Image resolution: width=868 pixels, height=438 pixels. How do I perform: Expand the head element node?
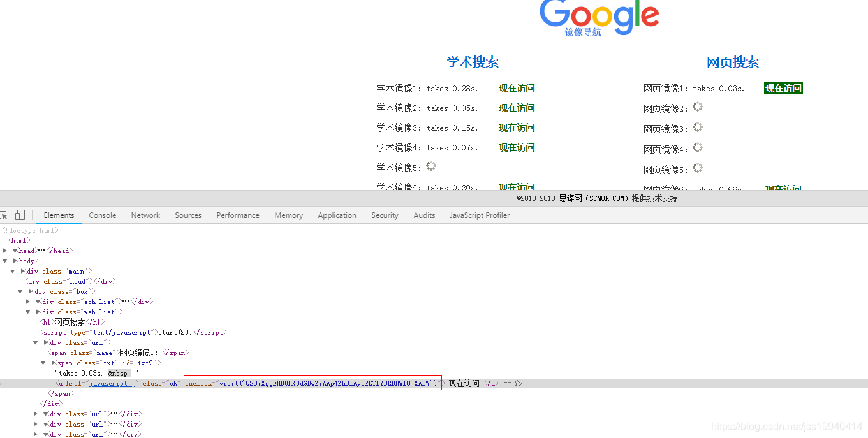[5, 251]
